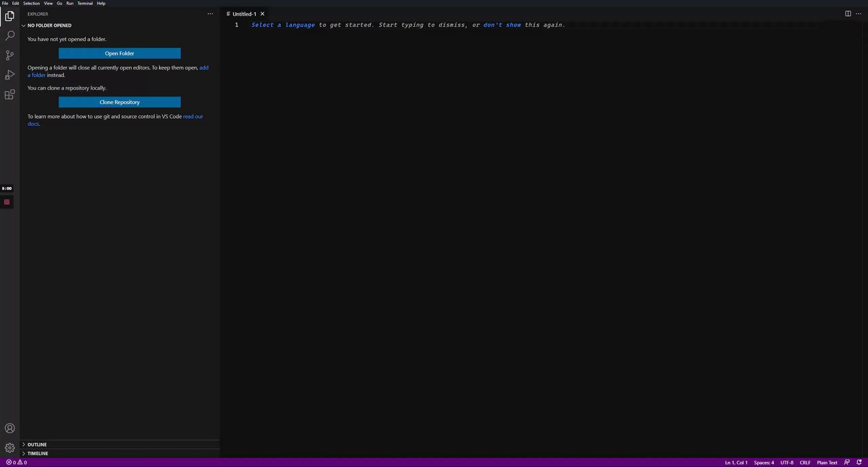The image size is (868, 467).
Task: Click the Split Editor Right icon
Action: [x=848, y=14]
